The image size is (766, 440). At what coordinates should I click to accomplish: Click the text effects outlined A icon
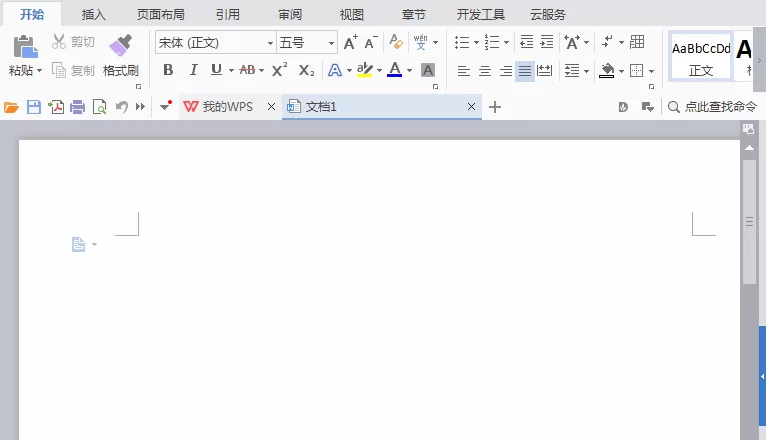pos(335,70)
